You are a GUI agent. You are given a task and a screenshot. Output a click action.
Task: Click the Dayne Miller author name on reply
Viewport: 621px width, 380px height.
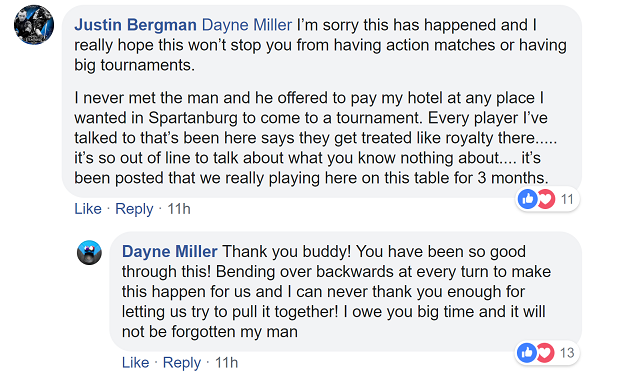[170, 252]
